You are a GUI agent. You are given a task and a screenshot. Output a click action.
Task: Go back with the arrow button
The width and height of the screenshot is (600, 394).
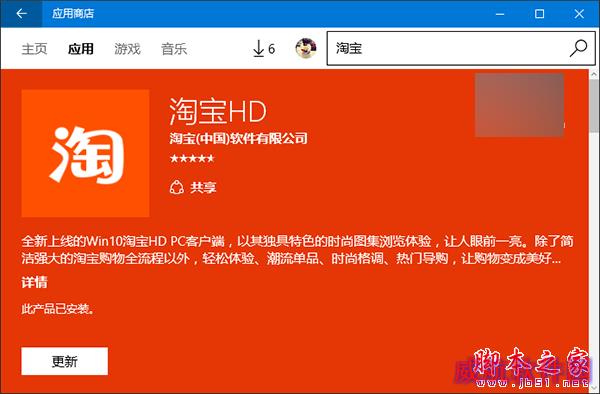[x=21, y=14]
